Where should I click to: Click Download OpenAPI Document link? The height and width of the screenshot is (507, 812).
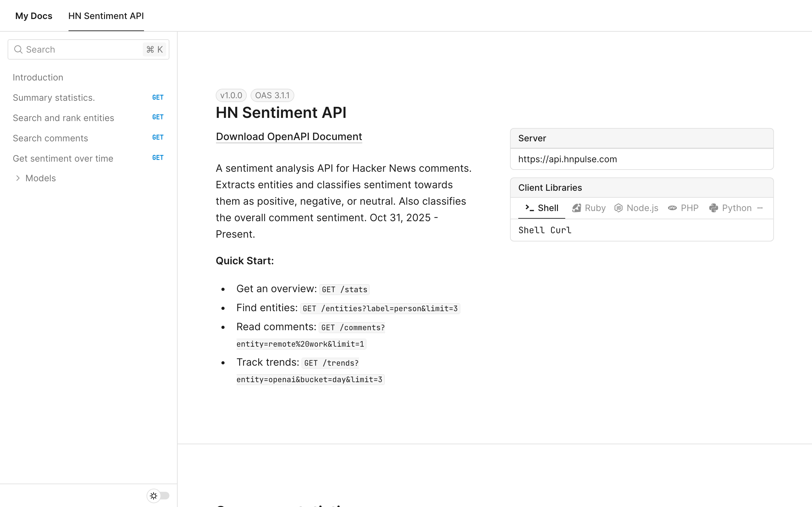289,137
